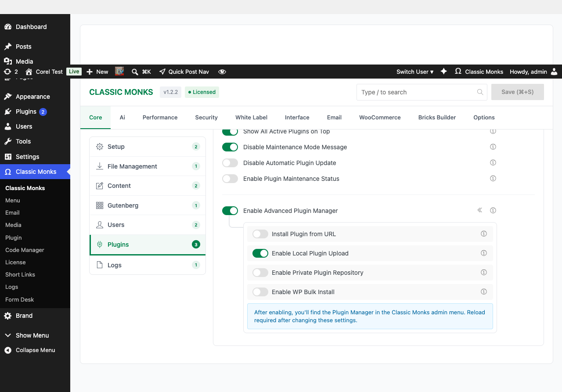Click the admin avatar icon

554,72
